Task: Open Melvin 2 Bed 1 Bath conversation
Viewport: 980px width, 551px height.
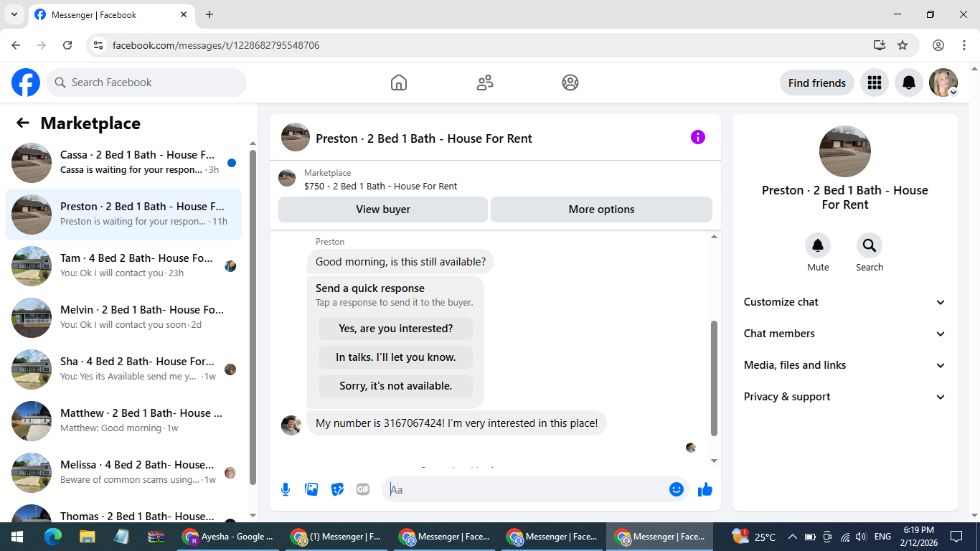Action: pos(123,318)
